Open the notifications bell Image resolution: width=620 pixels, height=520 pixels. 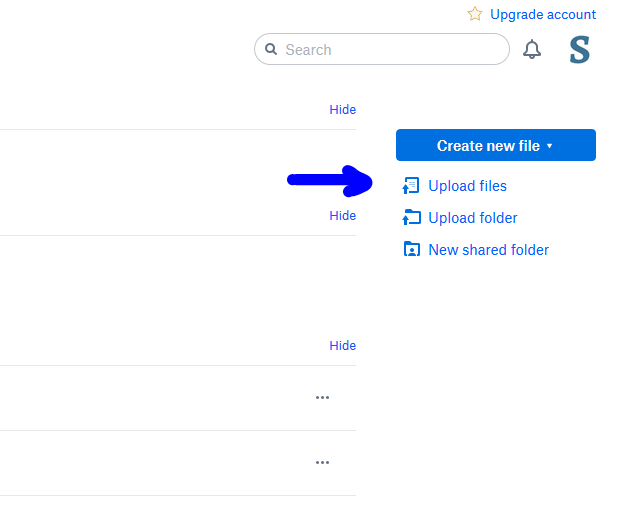532,49
